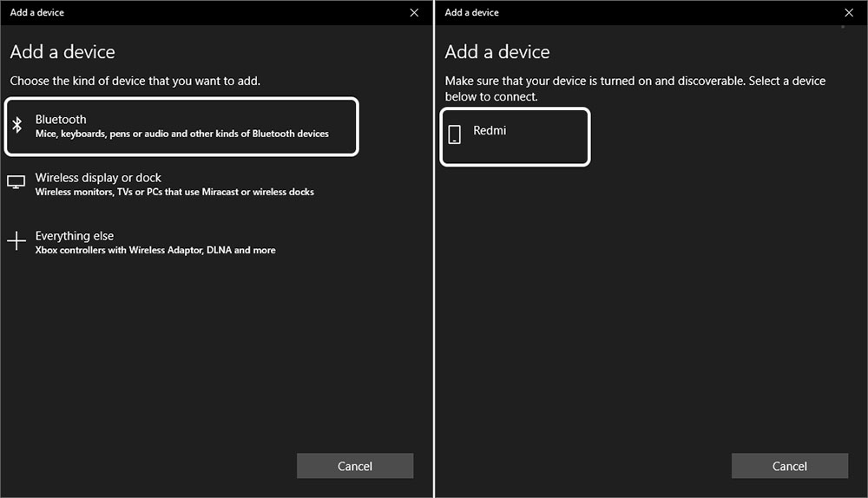Select the Redmi device to connect
The height and width of the screenshot is (498, 868).
point(490,131)
